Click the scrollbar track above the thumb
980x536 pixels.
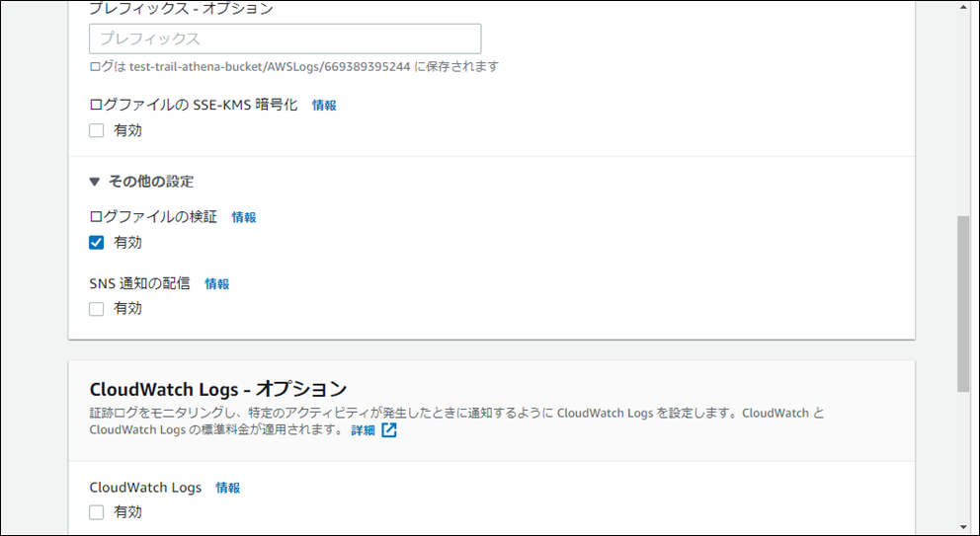963,109
